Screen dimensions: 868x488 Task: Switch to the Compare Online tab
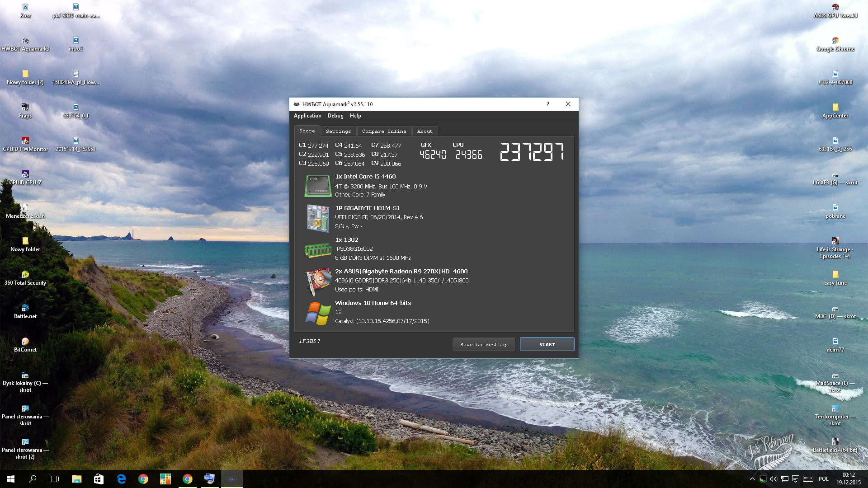384,131
